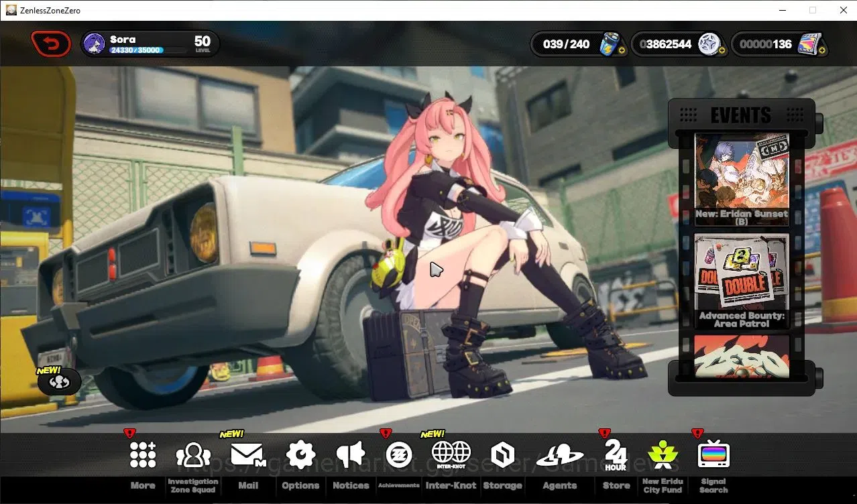The width and height of the screenshot is (857, 504).
Task: Open Investigation Zone Squad icon
Action: (193, 455)
